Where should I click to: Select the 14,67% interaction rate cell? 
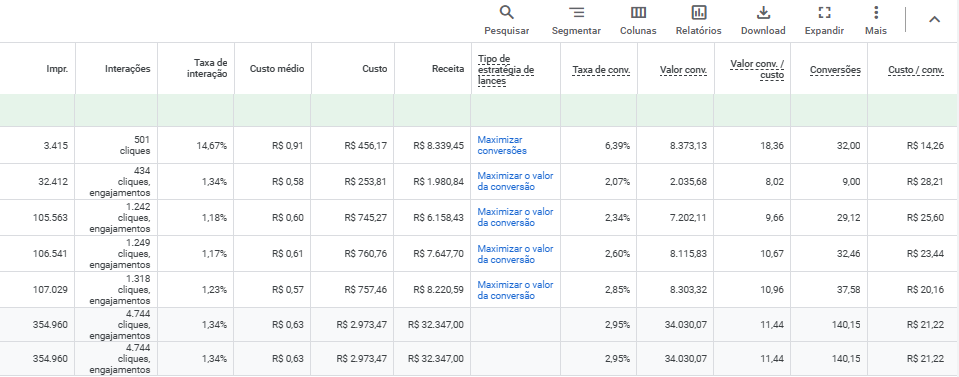click(x=212, y=146)
